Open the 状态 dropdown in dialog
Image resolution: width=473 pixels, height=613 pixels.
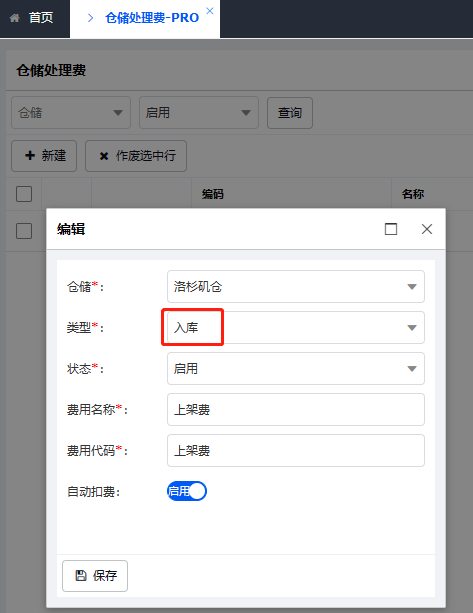pyautogui.click(x=296, y=369)
